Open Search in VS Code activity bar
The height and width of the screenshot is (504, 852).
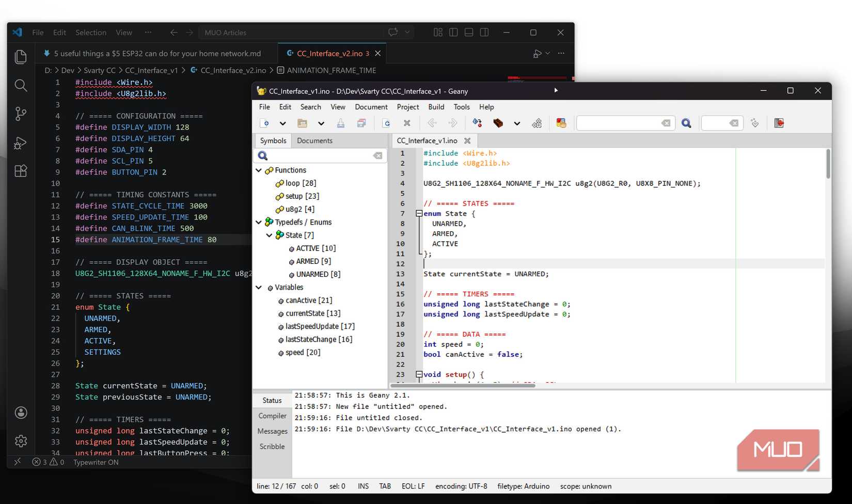tap(21, 85)
